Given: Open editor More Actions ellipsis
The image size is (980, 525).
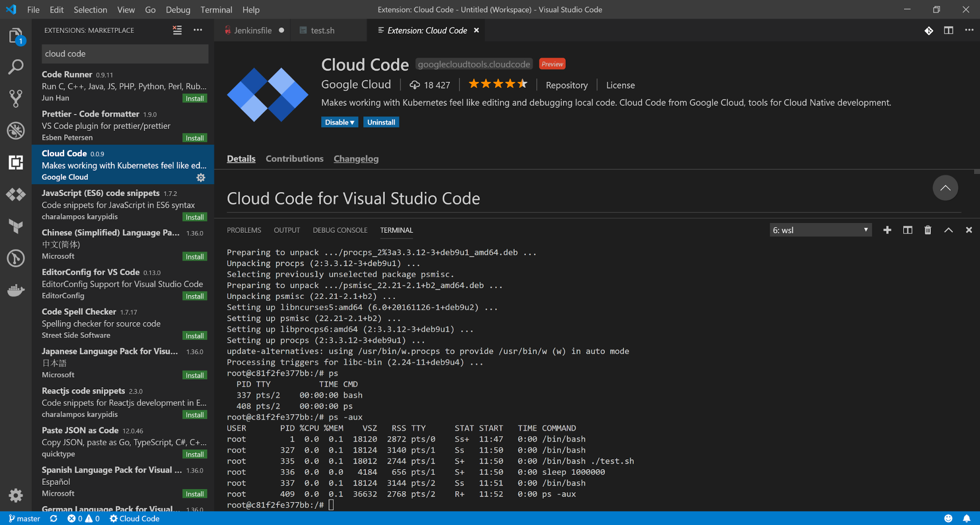Looking at the screenshot, I should [969, 30].
